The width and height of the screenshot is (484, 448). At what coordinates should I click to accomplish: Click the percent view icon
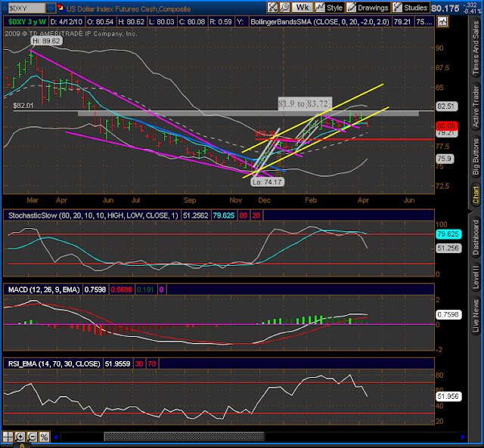44,437
